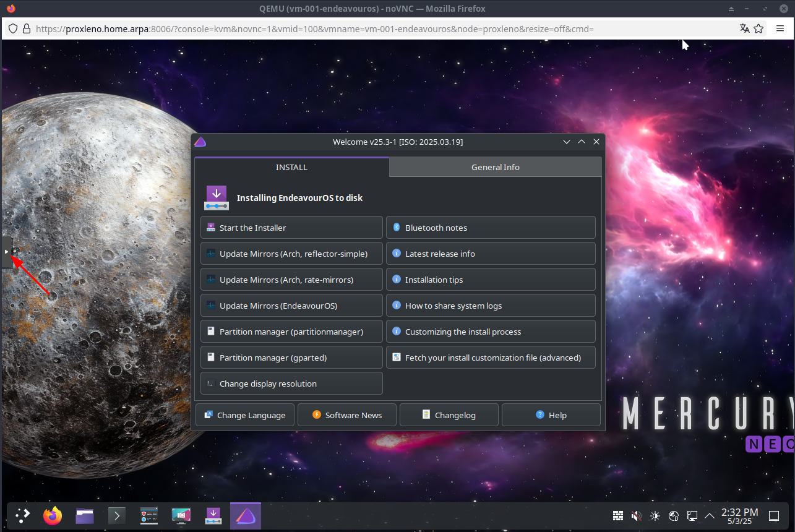The height and width of the screenshot is (532, 795).
Task: Open the screenshot tool in the taskbar
Action: (x=181, y=515)
